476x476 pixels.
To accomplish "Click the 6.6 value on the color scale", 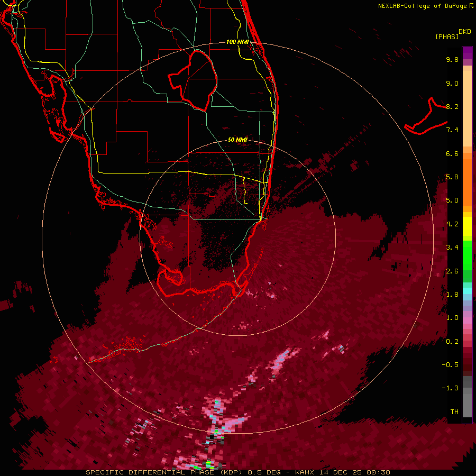I will pyautogui.click(x=452, y=153).
